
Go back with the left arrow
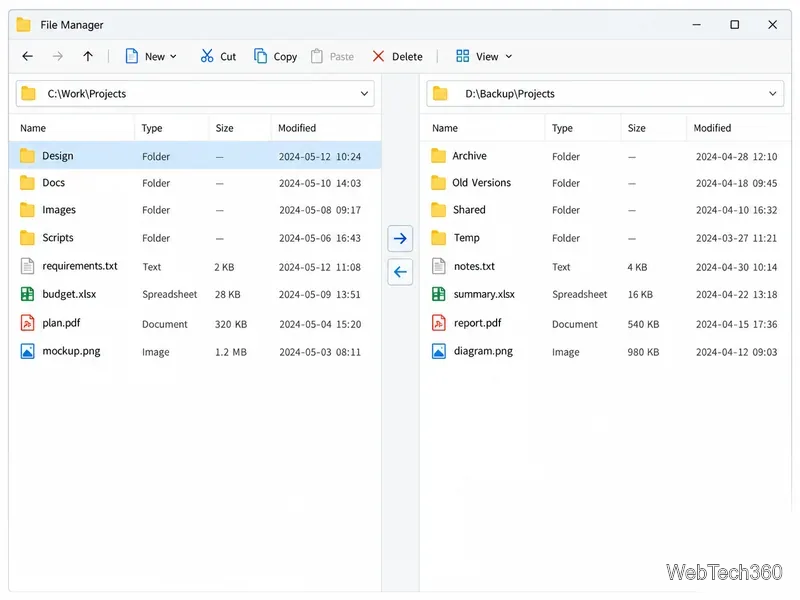[x=28, y=56]
